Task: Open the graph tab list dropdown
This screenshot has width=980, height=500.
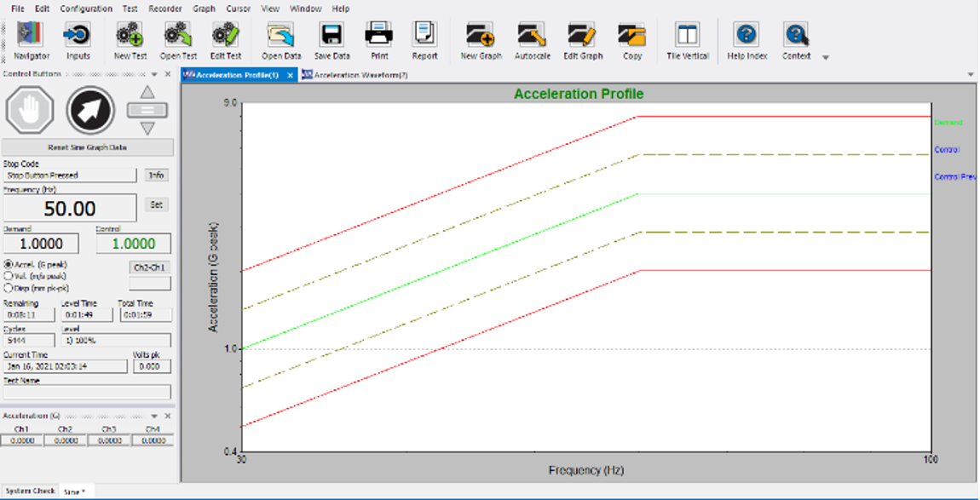Action: tap(971, 75)
